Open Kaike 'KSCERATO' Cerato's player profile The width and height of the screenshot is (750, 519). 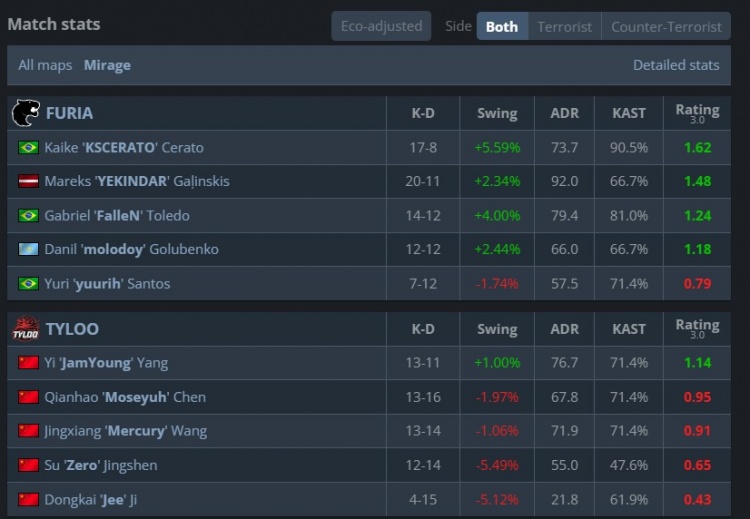click(124, 148)
